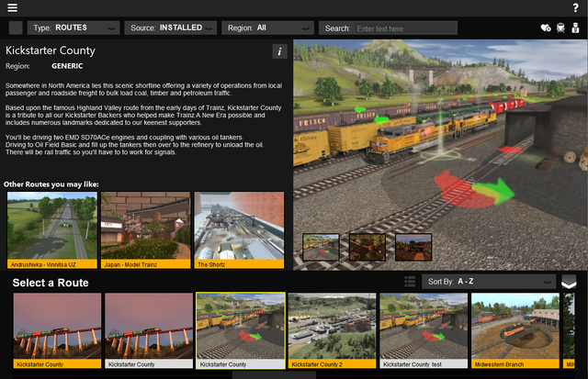Open the Source: INSTALLED dropdown
The image size is (588, 379).
pyautogui.click(x=171, y=28)
